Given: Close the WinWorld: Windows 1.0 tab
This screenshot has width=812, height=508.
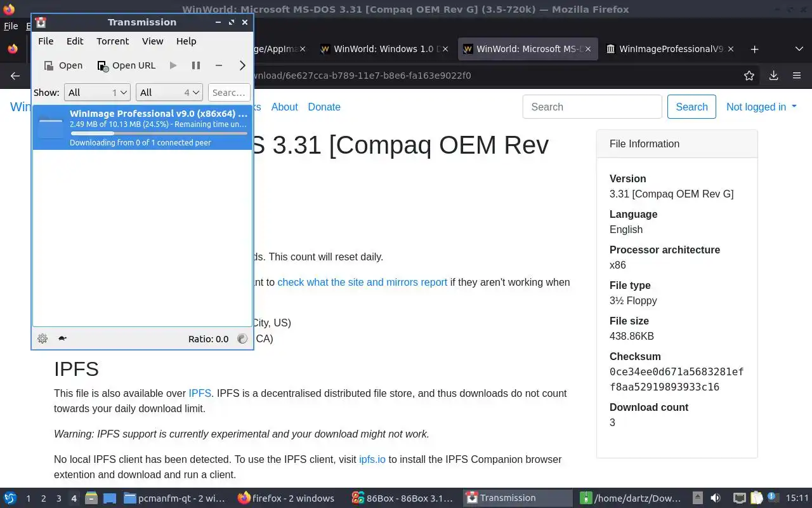Looking at the screenshot, I should coord(445,49).
